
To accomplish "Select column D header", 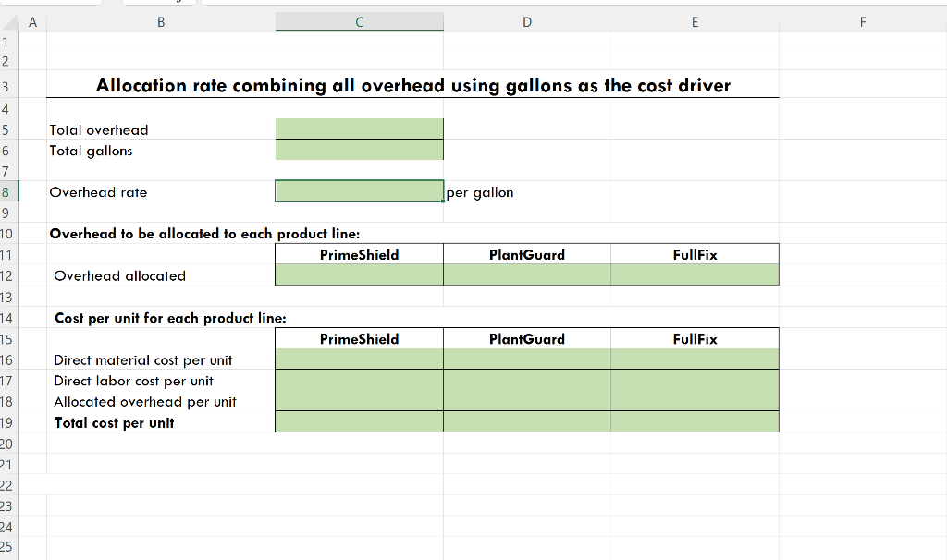I will coord(526,22).
